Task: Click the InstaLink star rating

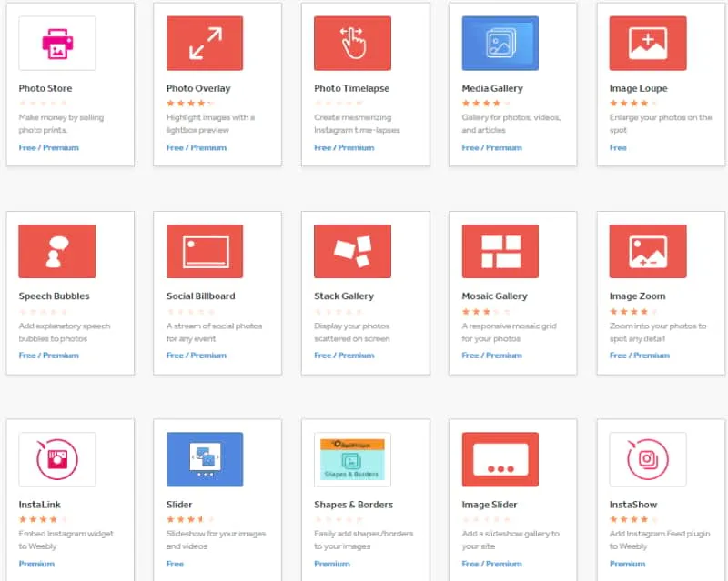Action: 43,519
